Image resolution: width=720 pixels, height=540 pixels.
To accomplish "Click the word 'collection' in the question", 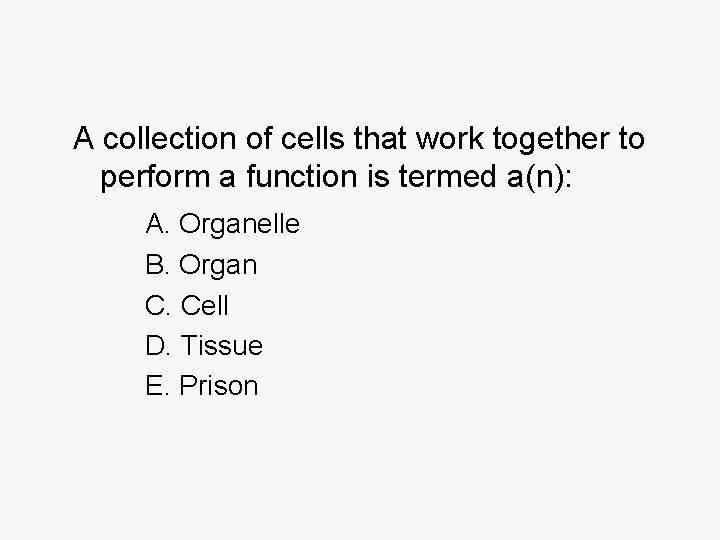I will 169,138.
